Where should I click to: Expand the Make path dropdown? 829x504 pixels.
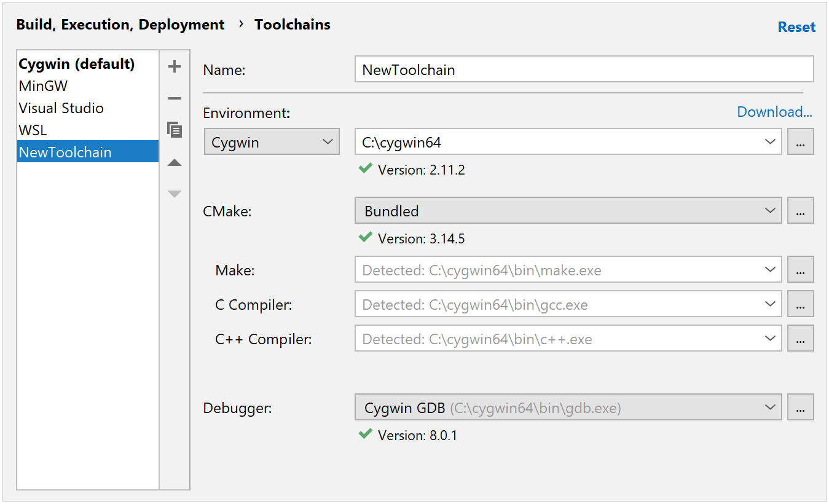[x=770, y=270]
